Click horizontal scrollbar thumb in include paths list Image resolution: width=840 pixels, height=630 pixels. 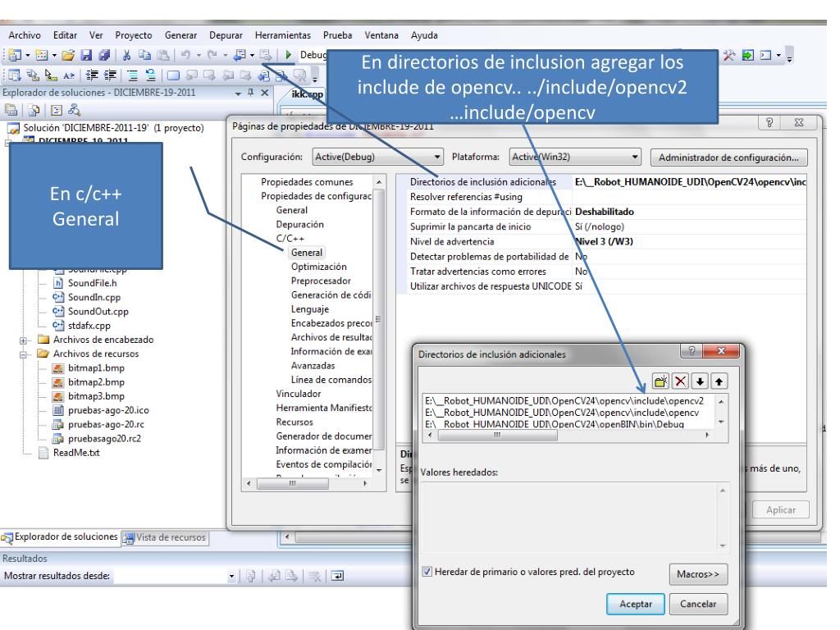(498, 436)
